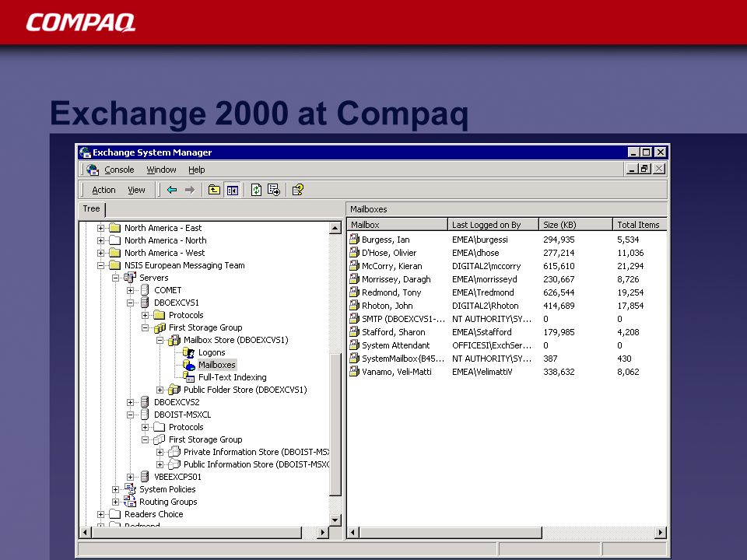Click the Mailboxes node icon in tree

point(189,365)
